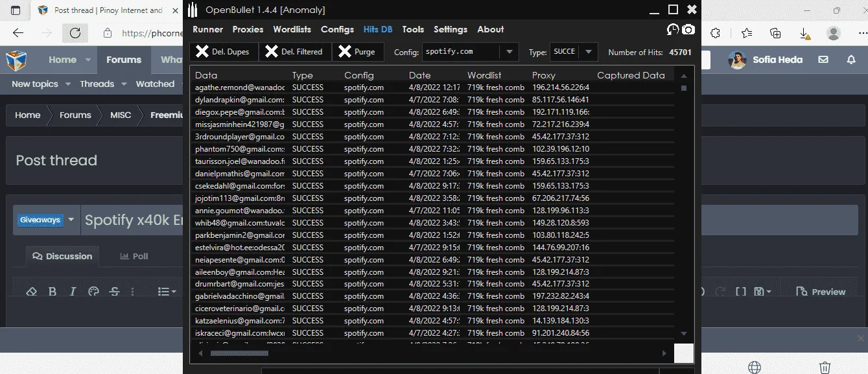Click the Purge button
The image size is (868, 374).
(357, 52)
